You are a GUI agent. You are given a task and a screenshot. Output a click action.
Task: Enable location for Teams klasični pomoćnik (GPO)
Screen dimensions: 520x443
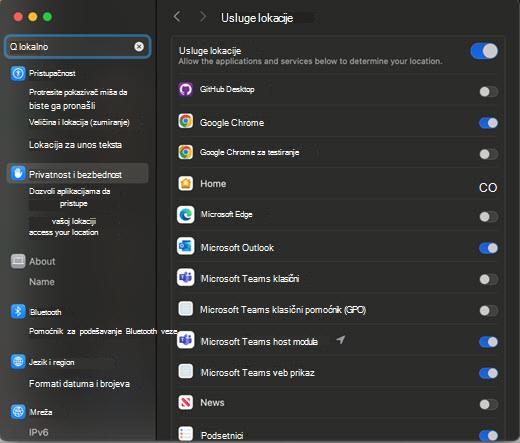pyautogui.click(x=489, y=311)
